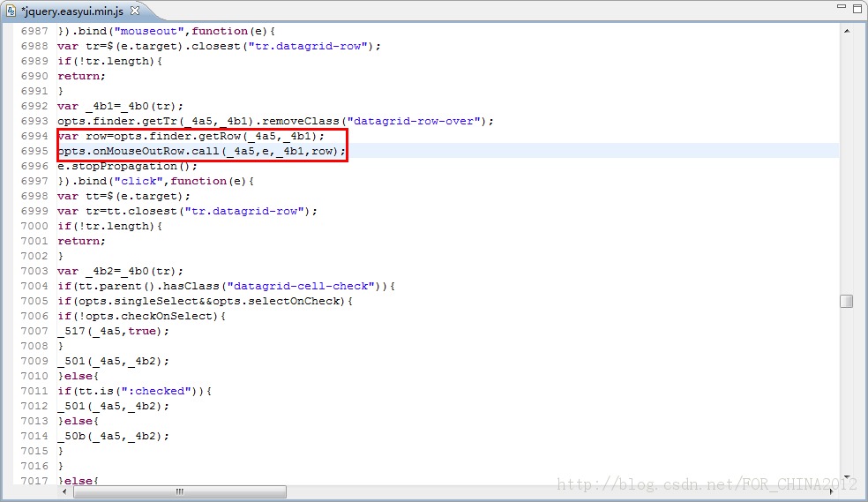Click the var row=opts.finder.getRow line
This screenshot has width=868, height=502.
tap(191, 136)
